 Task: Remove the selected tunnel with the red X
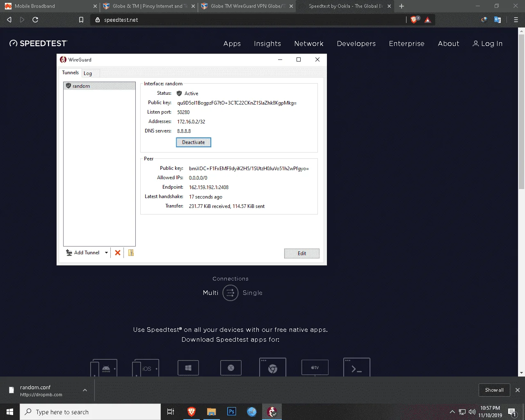118,253
